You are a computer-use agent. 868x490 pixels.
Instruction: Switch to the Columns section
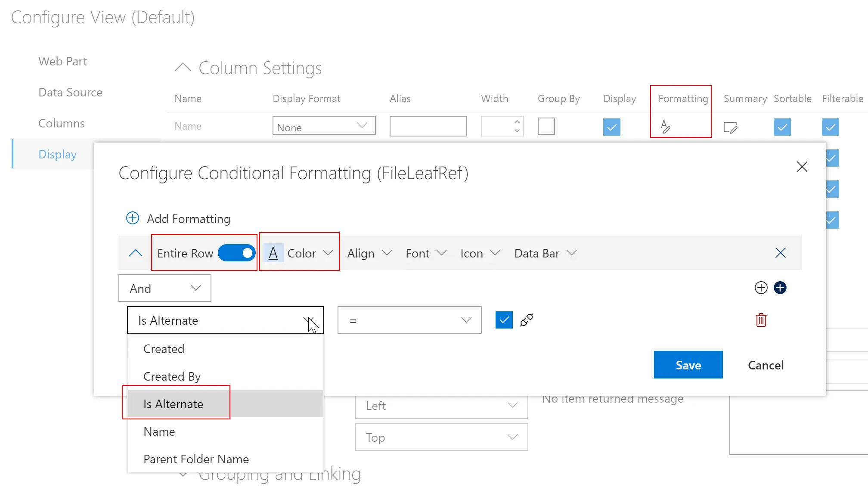(62, 123)
